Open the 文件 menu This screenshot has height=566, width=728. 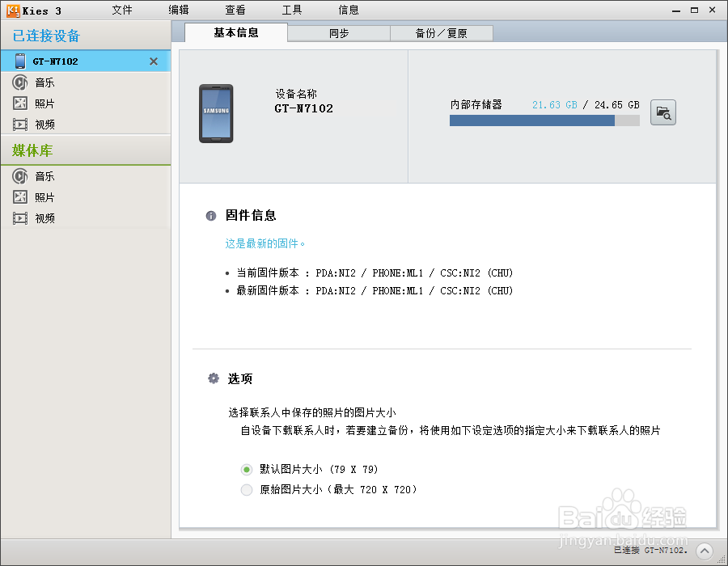(x=122, y=10)
